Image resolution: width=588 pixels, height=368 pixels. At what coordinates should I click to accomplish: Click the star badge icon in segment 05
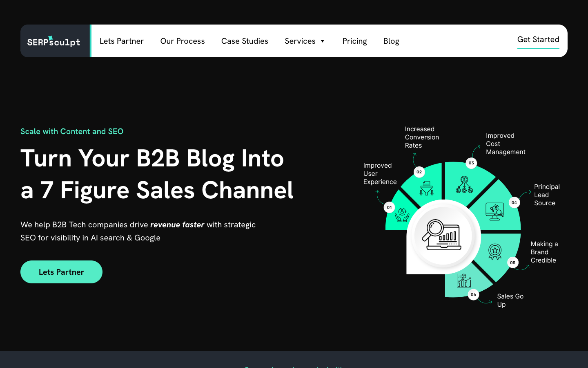(x=495, y=251)
